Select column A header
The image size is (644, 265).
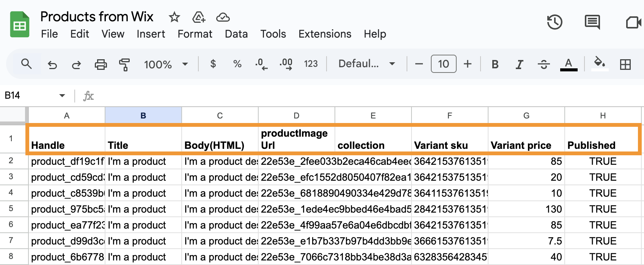click(x=67, y=115)
